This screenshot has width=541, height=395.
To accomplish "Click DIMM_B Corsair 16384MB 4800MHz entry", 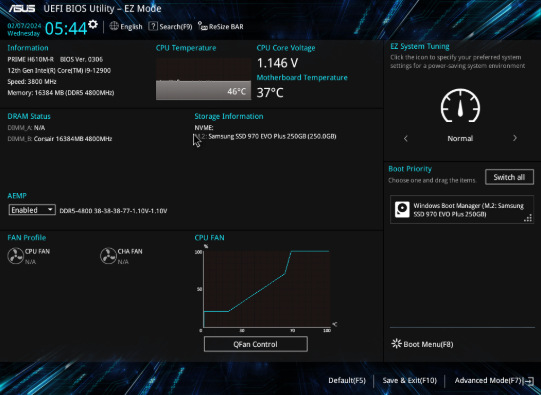I will [x=60, y=139].
